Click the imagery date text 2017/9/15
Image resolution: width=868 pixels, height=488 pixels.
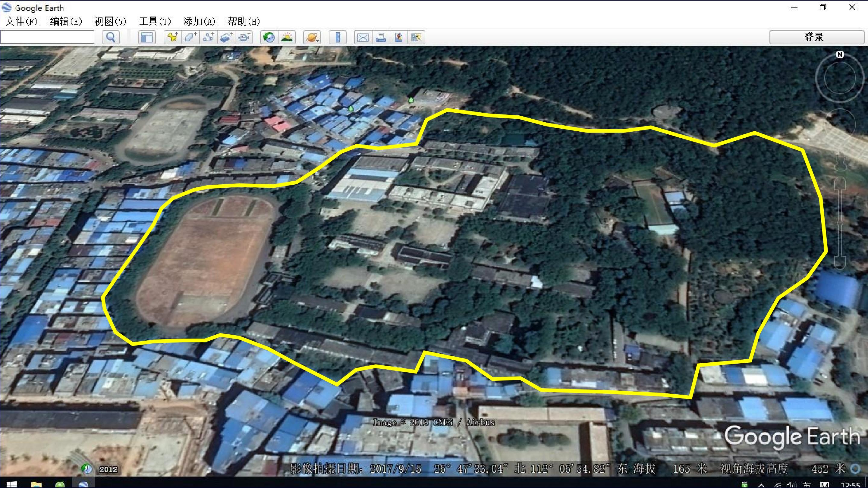pyautogui.click(x=396, y=469)
